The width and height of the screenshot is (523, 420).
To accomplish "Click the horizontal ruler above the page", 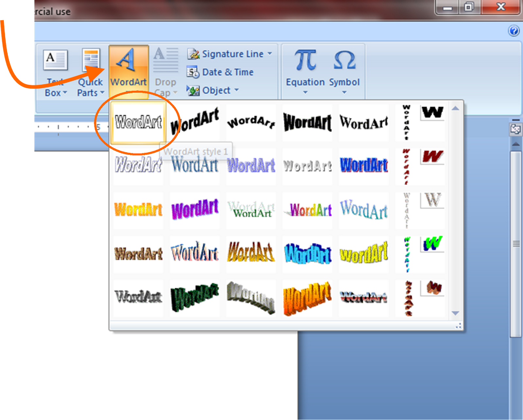I will (72, 127).
